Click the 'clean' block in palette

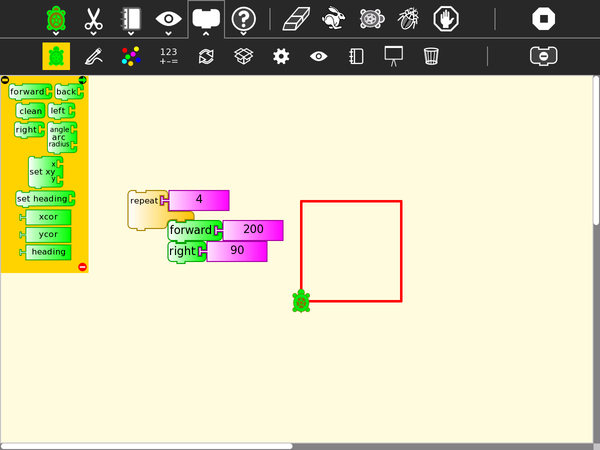click(x=31, y=111)
